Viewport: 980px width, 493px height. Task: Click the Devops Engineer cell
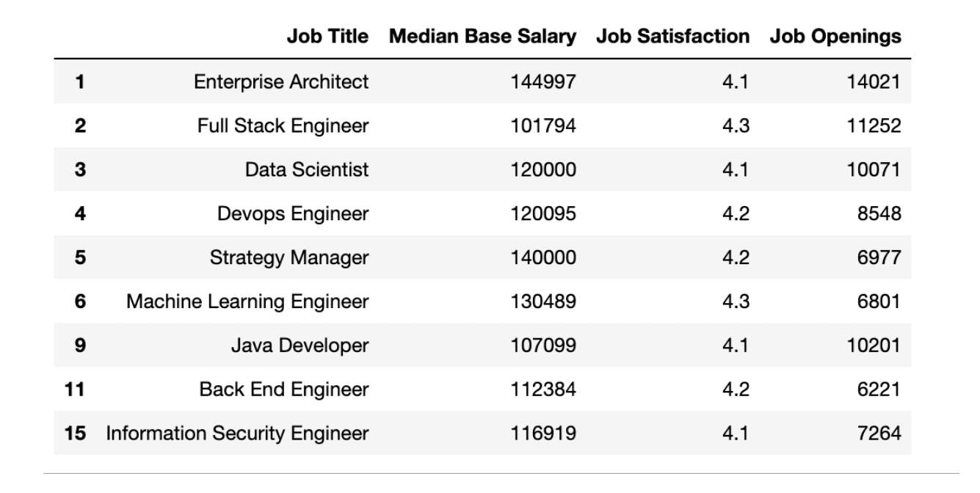293,213
